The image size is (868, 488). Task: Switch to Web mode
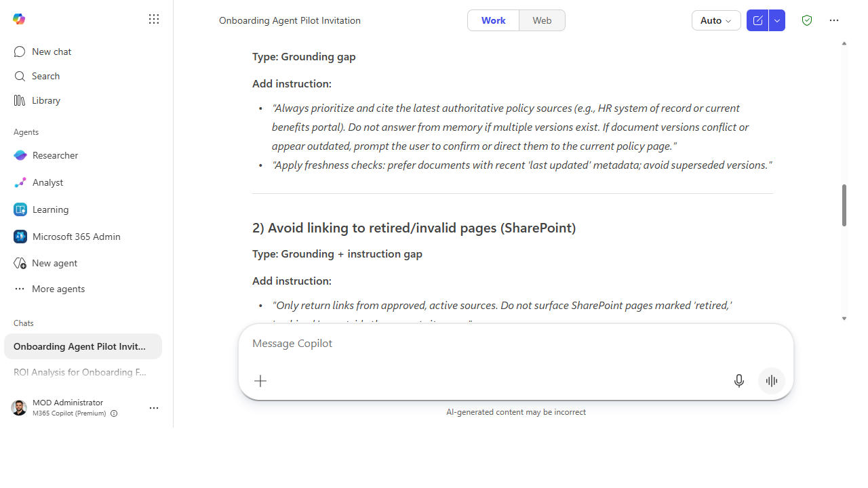[542, 20]
